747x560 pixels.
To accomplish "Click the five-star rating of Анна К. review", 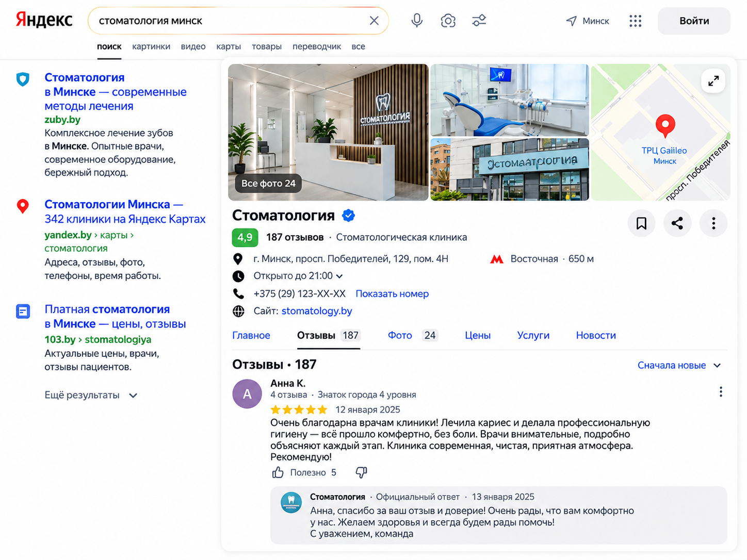I will point(299,409).
